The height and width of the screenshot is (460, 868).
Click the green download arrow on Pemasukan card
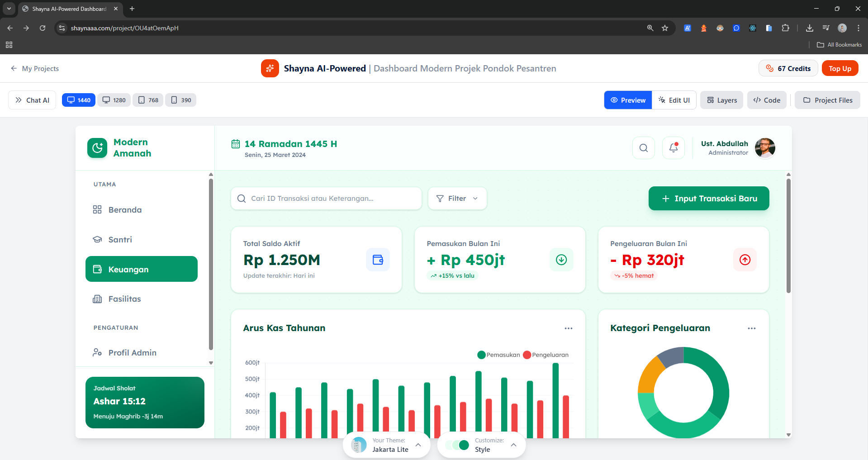click(561, 260)
